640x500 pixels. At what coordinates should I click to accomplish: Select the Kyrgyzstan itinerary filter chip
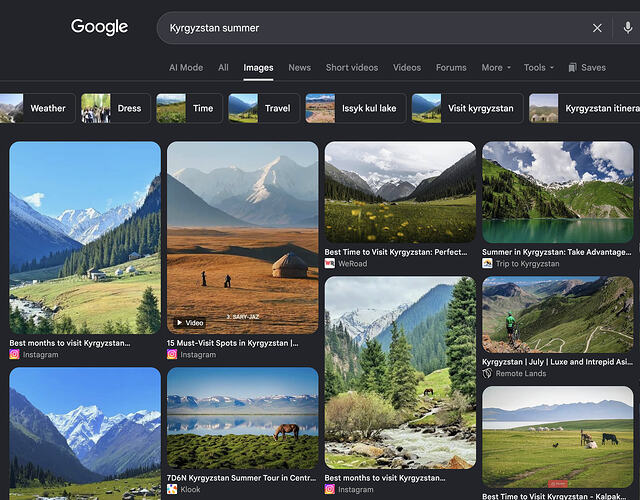point(584,108)
